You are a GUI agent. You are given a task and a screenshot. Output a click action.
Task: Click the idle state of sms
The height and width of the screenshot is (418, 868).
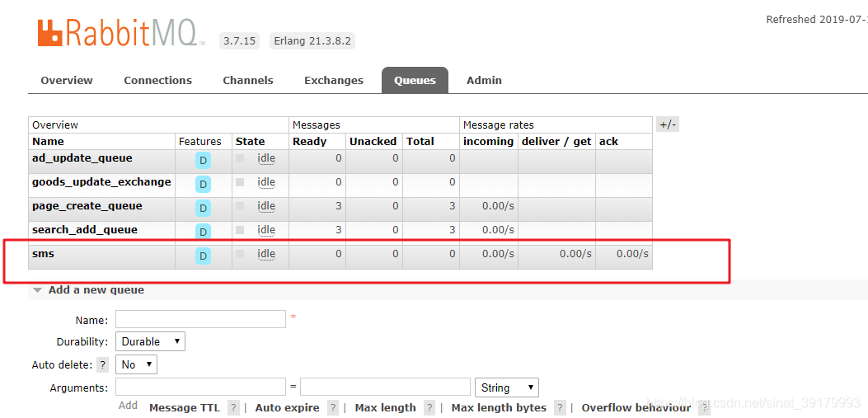pyautogui.click(x=266, y=254)
